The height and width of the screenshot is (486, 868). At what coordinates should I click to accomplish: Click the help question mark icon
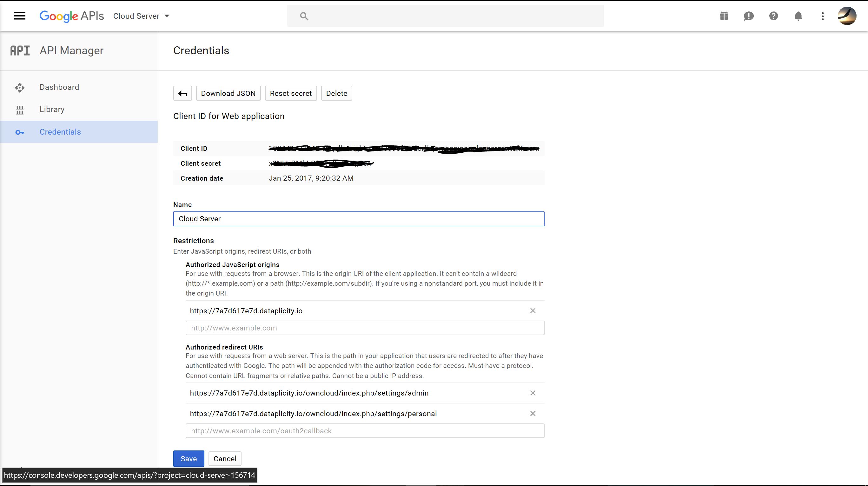[773, 16]
